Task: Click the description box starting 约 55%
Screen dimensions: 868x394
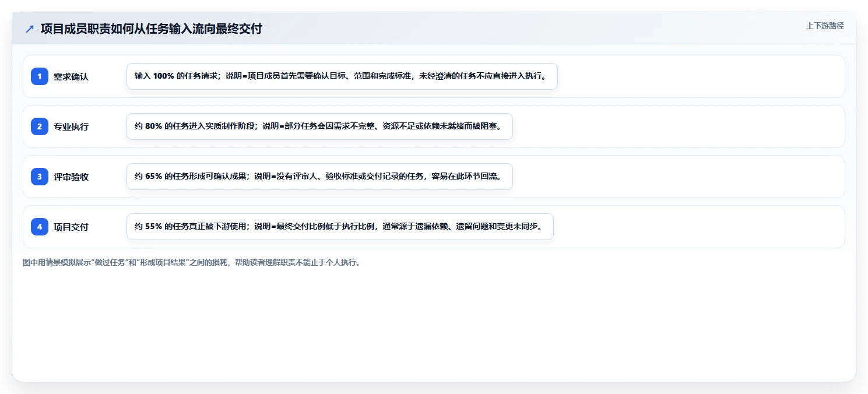Action: pos(340,227)
